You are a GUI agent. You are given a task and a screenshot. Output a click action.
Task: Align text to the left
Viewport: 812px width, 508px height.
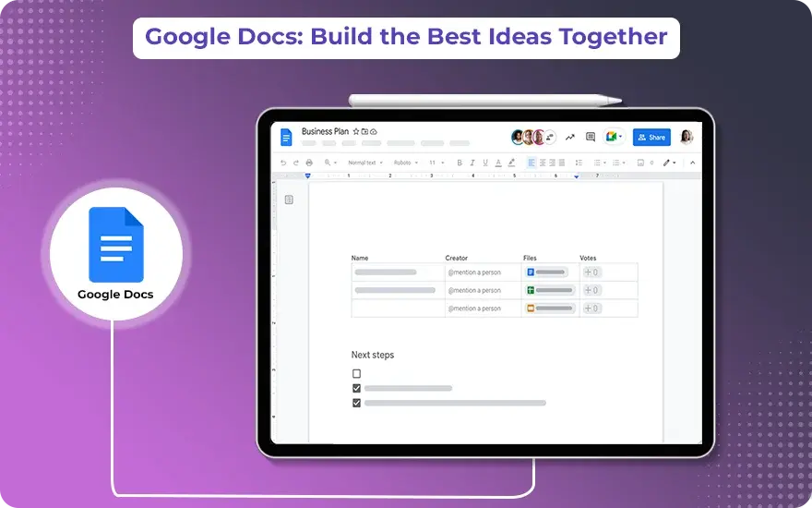531,163
